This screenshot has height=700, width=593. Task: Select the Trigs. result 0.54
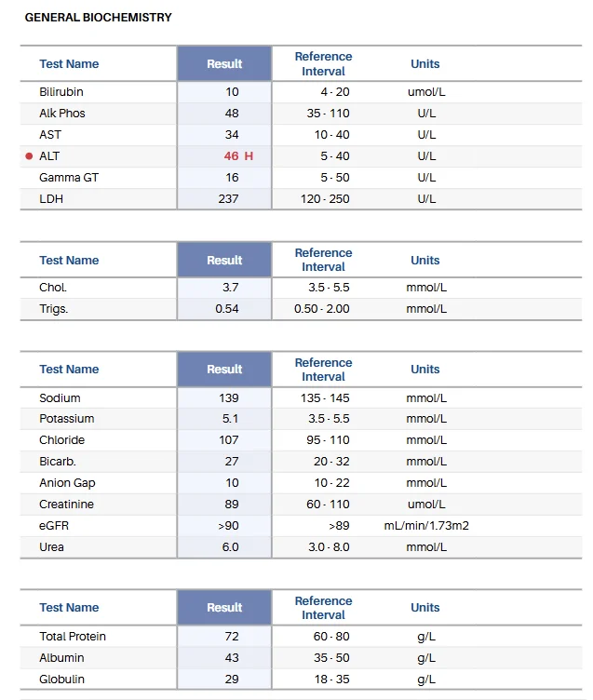click(227, 309)
